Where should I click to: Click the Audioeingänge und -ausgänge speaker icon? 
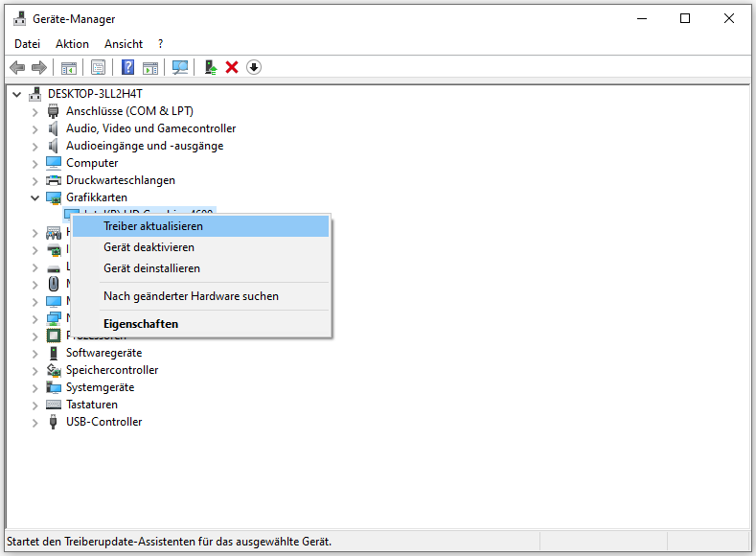pyautogui.click(x=53, y=146)
